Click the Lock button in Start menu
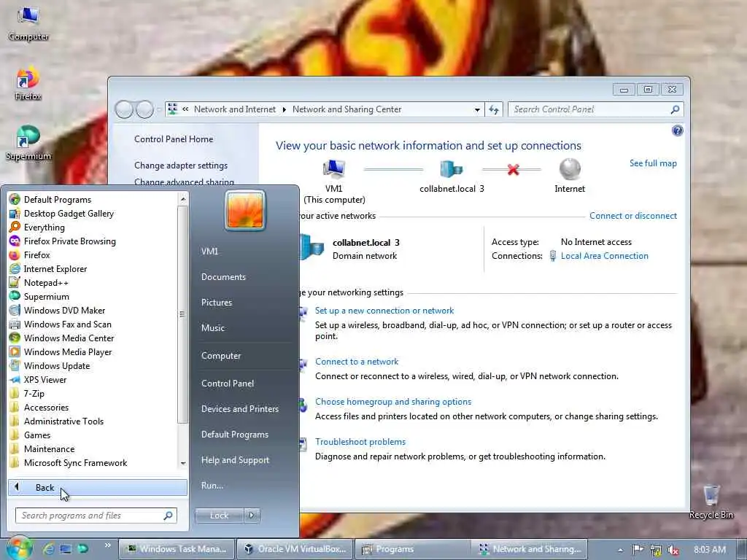Image resolution: width=747 pixels, height=560 pixels. click(x=219, y=515)
